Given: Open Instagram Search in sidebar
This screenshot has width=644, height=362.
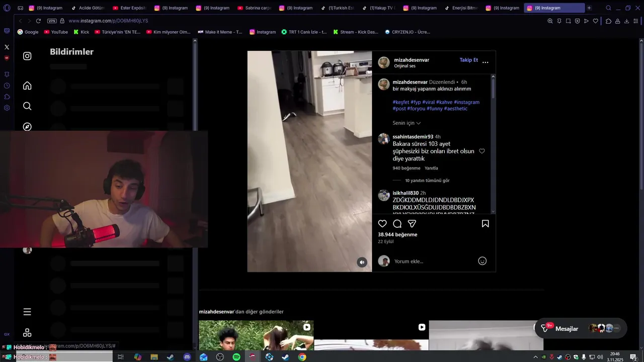Looking at the screenshot, I should [27, 106].
